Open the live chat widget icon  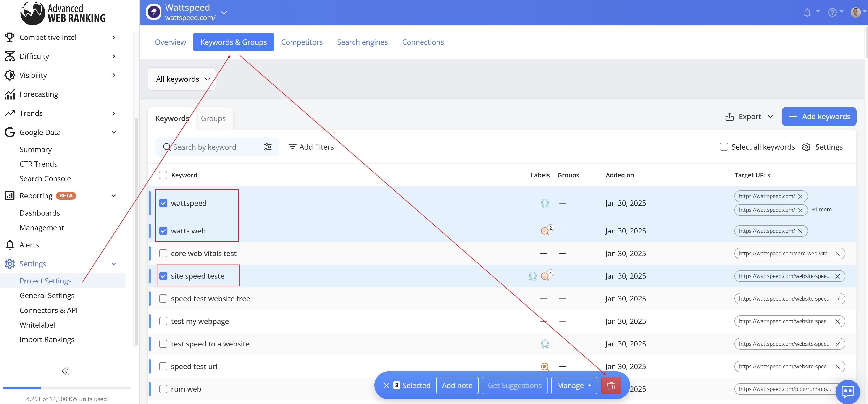tap(848, 391)
